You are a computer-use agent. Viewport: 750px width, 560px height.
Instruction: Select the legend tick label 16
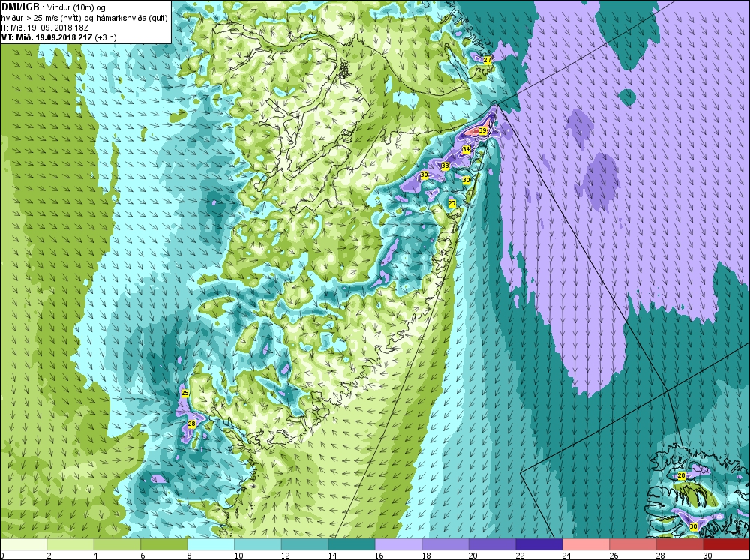pos(379,556)
